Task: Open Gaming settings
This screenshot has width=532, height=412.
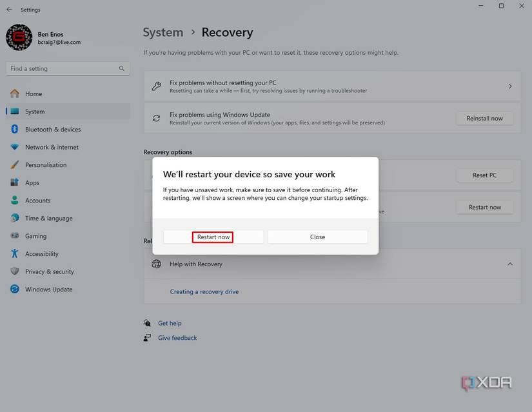Action: pos(68,236)
